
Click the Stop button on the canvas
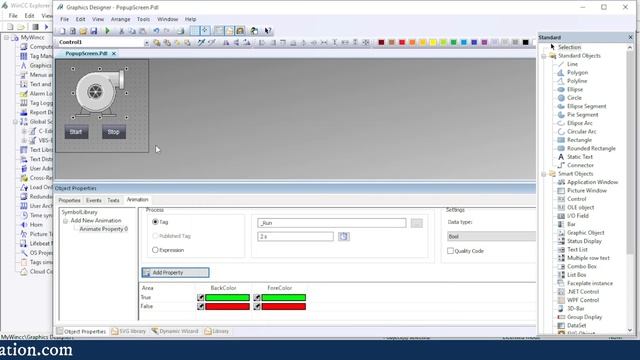pos(114,132)
